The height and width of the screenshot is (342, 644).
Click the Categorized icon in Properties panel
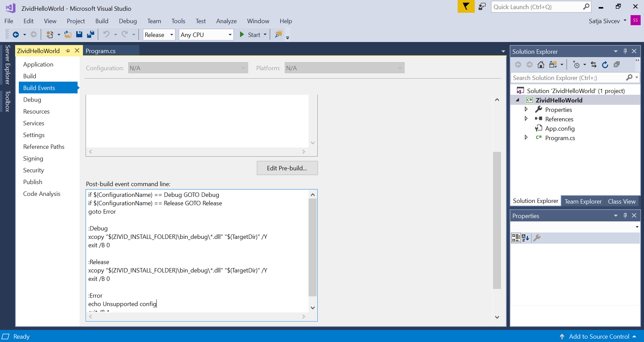(x=516, y=238)
